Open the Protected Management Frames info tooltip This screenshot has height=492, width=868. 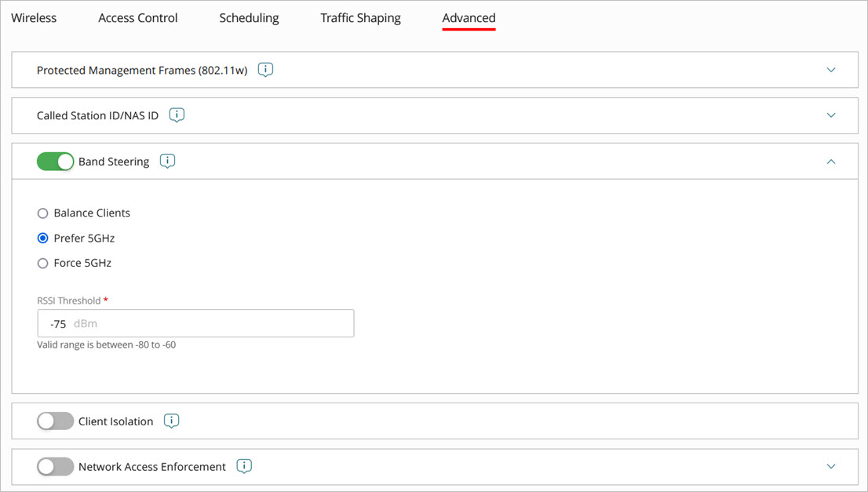(x=265, y=70)
